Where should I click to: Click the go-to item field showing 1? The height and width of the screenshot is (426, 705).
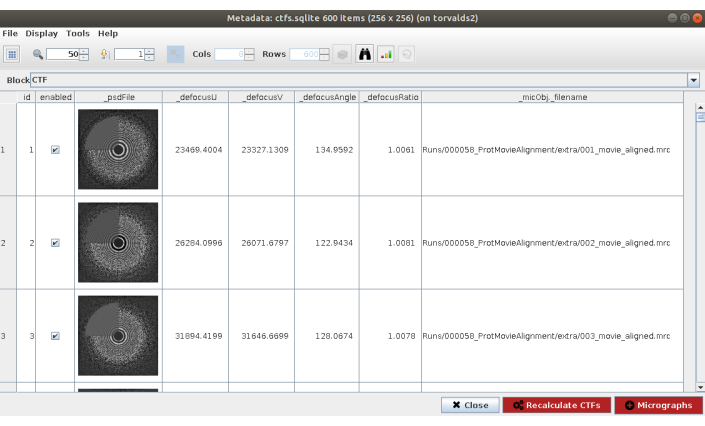click(129, 54)
